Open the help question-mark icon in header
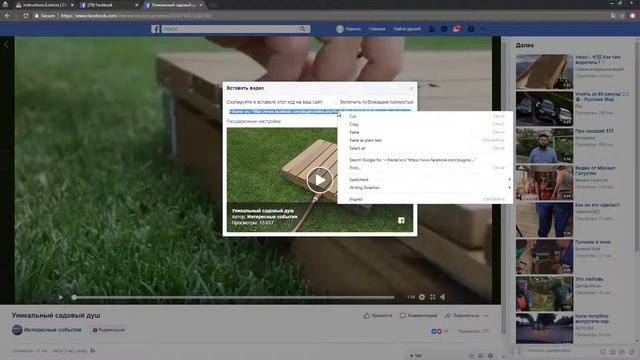The image size is (640, 360). [x=471, y=29]
